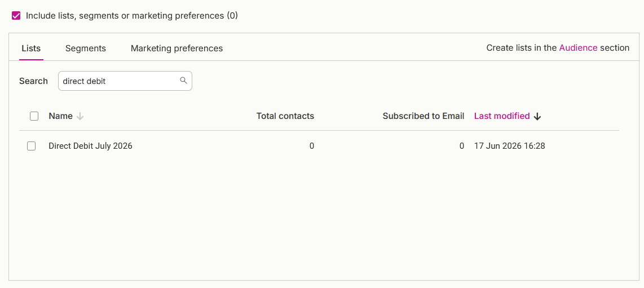Click the 17 Jun 2026 16:28 date cell
This screenshot has width=644, height=288.
pyautogui.click(x=509, y=145)
